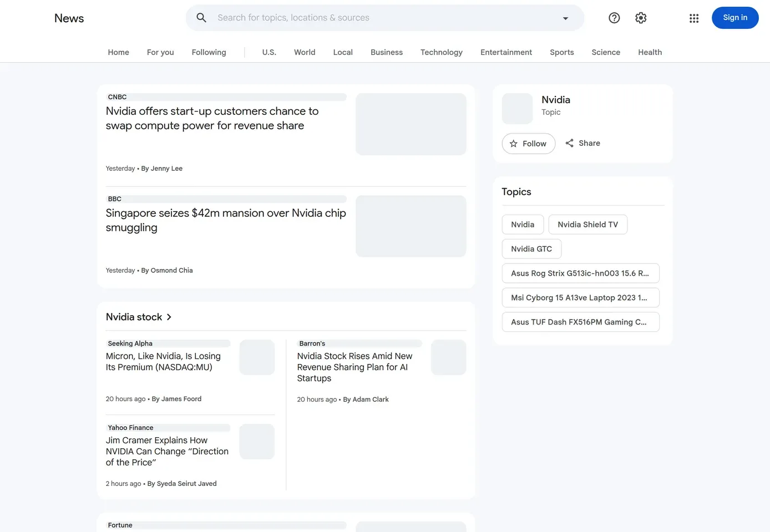Expand the Nvidia stock section chevron

[x=169, y=317]
